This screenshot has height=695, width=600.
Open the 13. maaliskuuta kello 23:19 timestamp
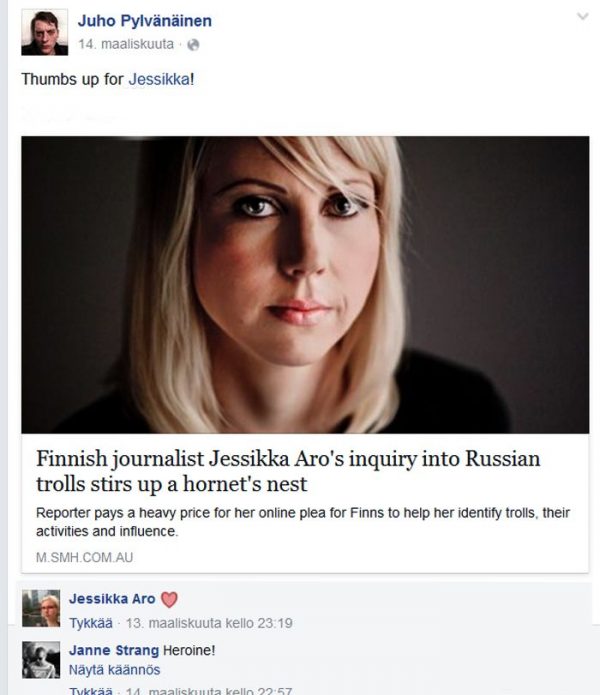209,623
